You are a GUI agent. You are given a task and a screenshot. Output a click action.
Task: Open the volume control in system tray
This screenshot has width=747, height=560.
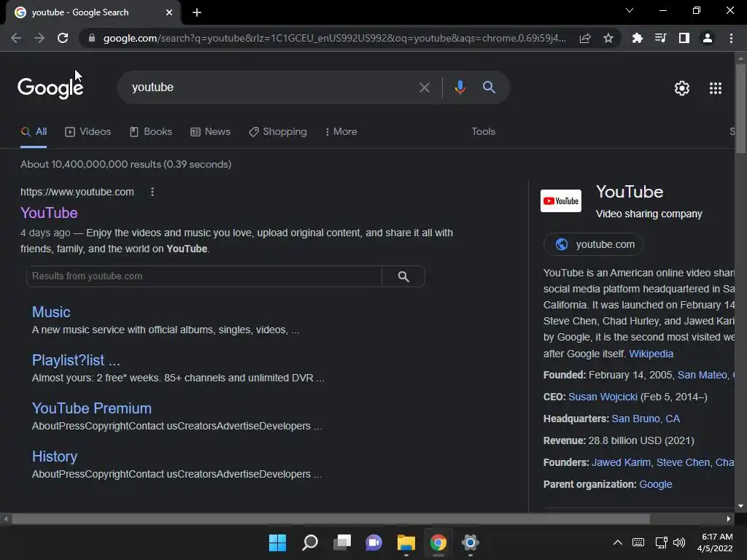pyautogui.click(x=679, y=542)
